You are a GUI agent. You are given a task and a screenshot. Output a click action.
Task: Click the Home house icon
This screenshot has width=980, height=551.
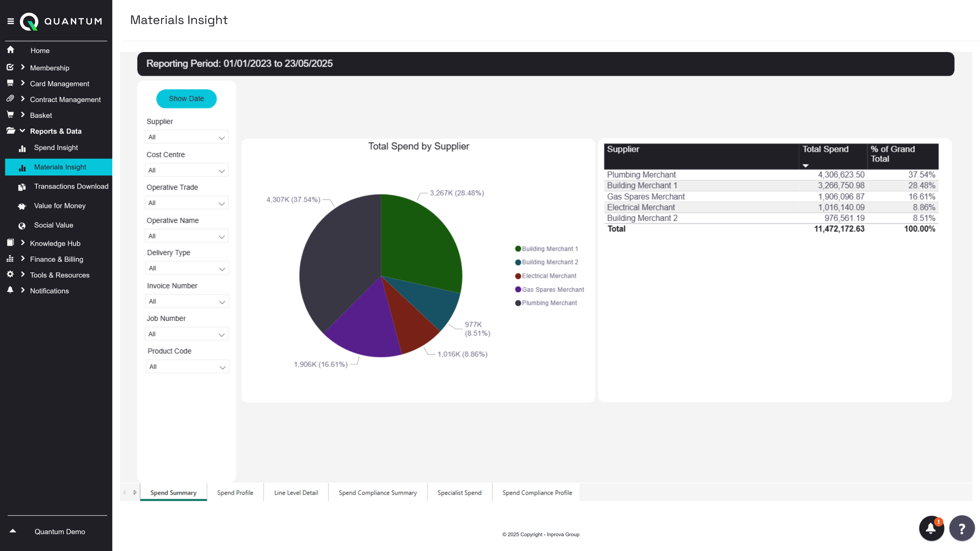tap(11, 50)
